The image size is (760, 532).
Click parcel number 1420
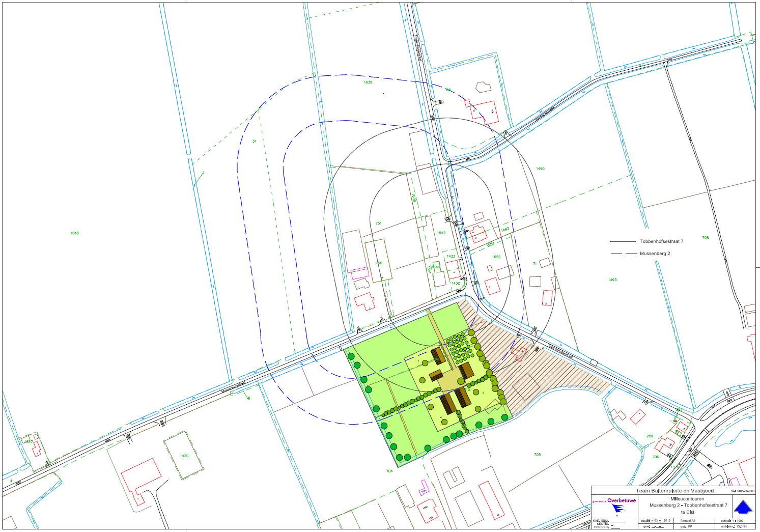184,456
